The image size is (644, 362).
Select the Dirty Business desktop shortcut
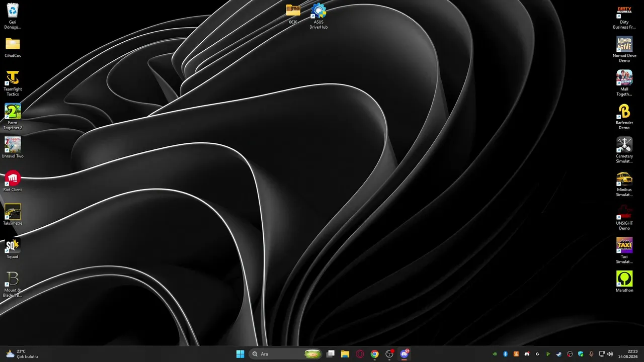624,16
